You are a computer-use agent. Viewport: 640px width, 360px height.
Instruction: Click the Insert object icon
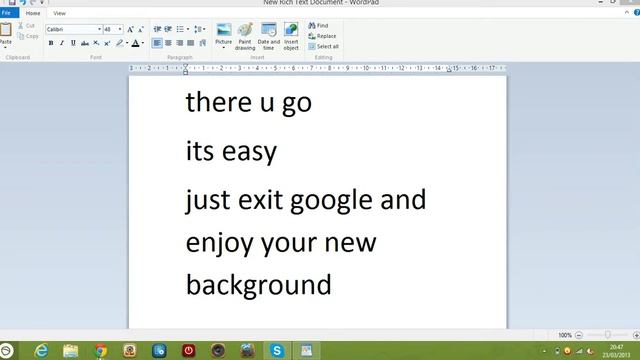point(291,29)
